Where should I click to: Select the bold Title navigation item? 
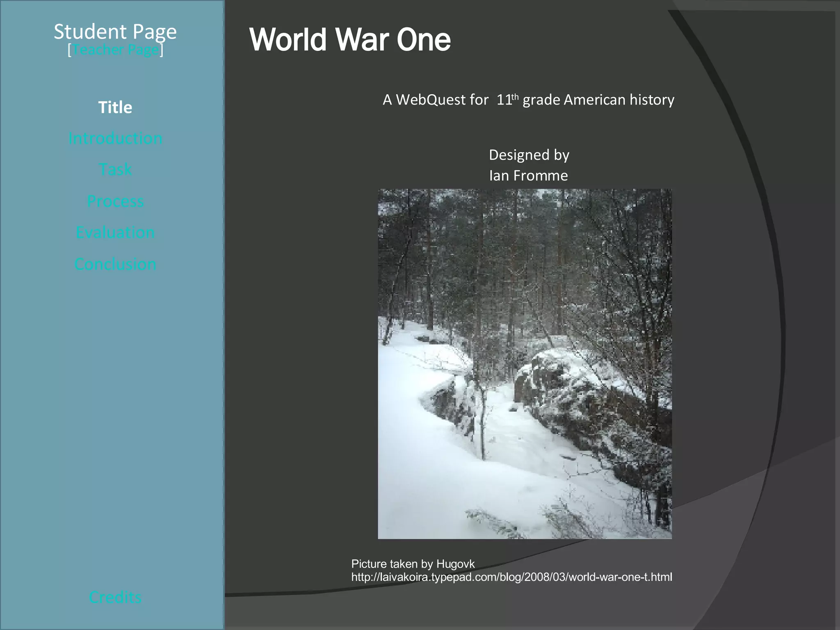tap(115, 107)
